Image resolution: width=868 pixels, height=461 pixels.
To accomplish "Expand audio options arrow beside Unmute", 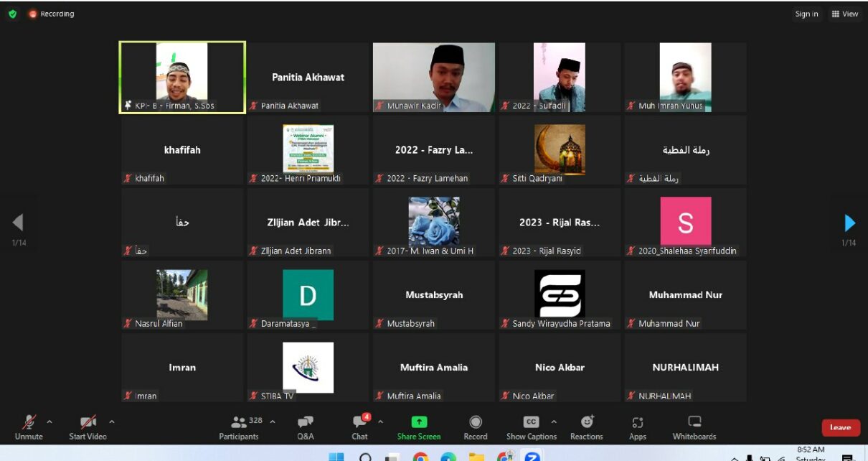I will (x=49, y=422).
